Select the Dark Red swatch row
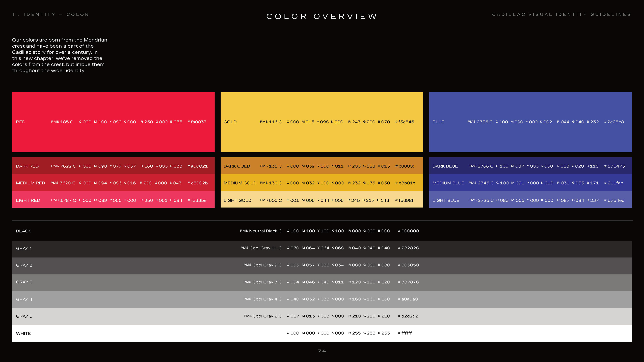 coord(113,166)
